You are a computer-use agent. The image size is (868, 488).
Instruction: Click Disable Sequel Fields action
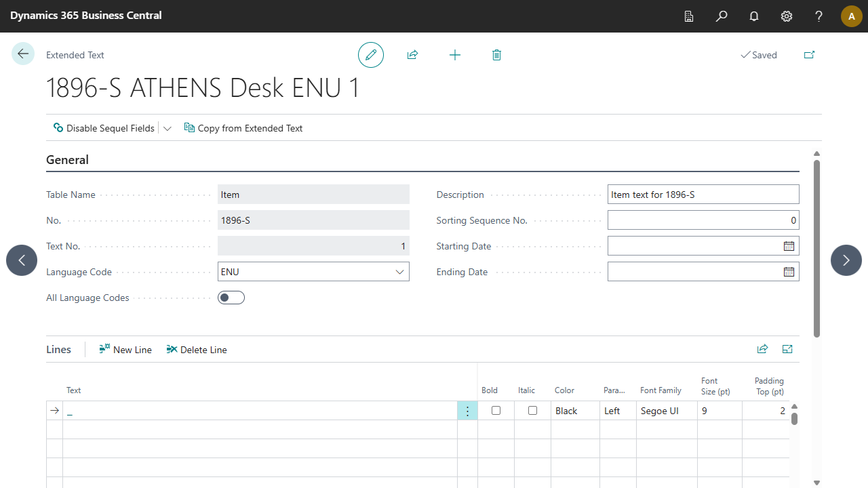[x=104, y=128]
